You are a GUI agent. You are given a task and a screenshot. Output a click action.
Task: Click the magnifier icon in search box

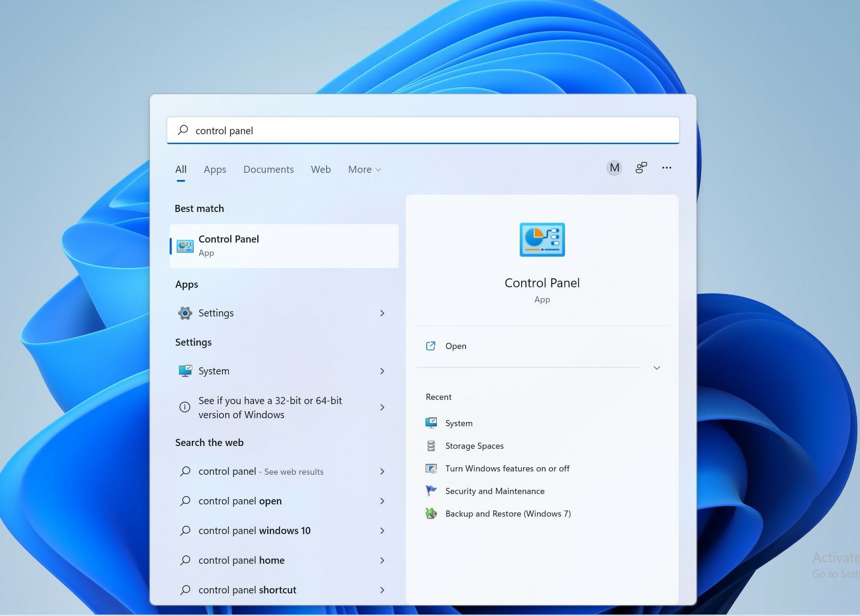183,130
